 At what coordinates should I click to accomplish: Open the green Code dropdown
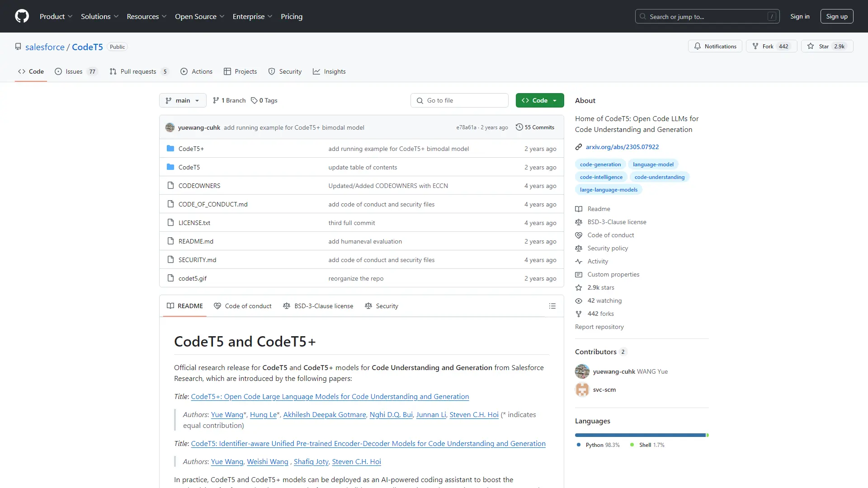539,100
